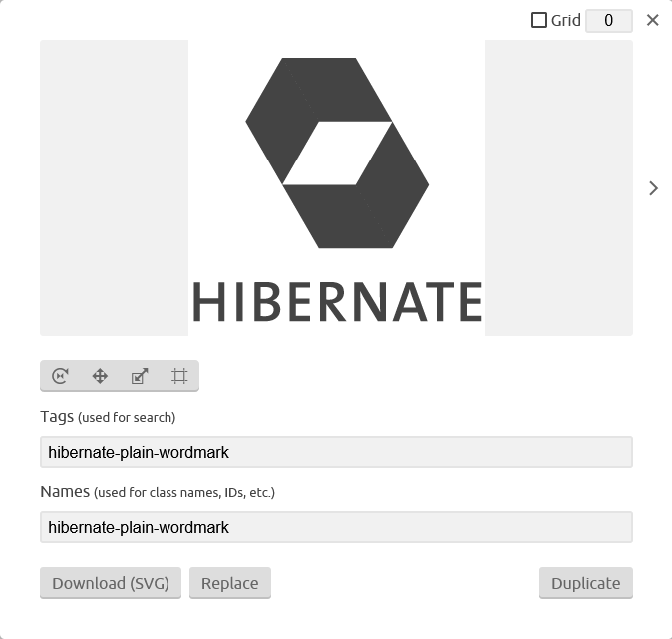Select the move tool icon
Image resolution: width=672 pixels, height=639 pixels.
coord(100,376)
